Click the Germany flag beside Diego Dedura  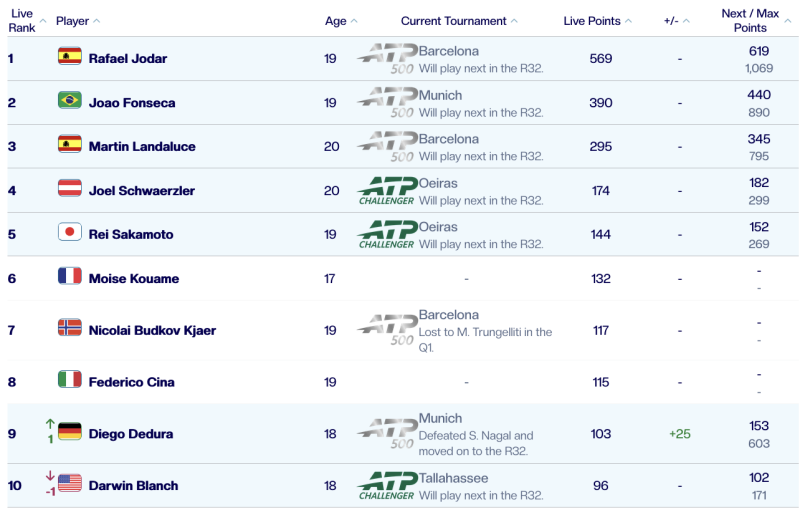point(69,433)
